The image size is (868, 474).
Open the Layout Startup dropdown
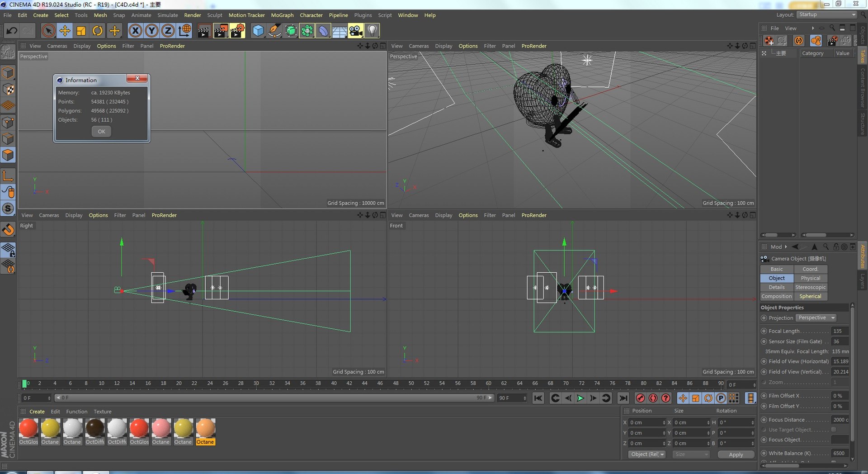[x=827, y=15]
